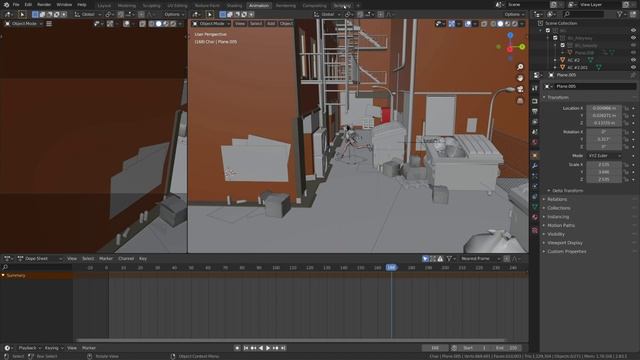
Task: Toggle visibility of first collection in outliner
Action: point(633,31)
